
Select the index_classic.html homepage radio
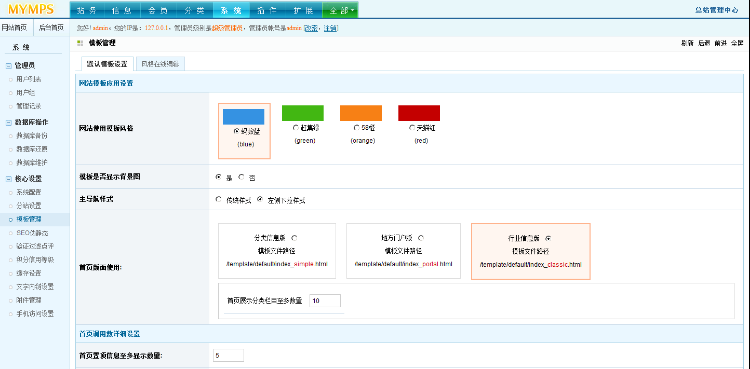[548, 238]
